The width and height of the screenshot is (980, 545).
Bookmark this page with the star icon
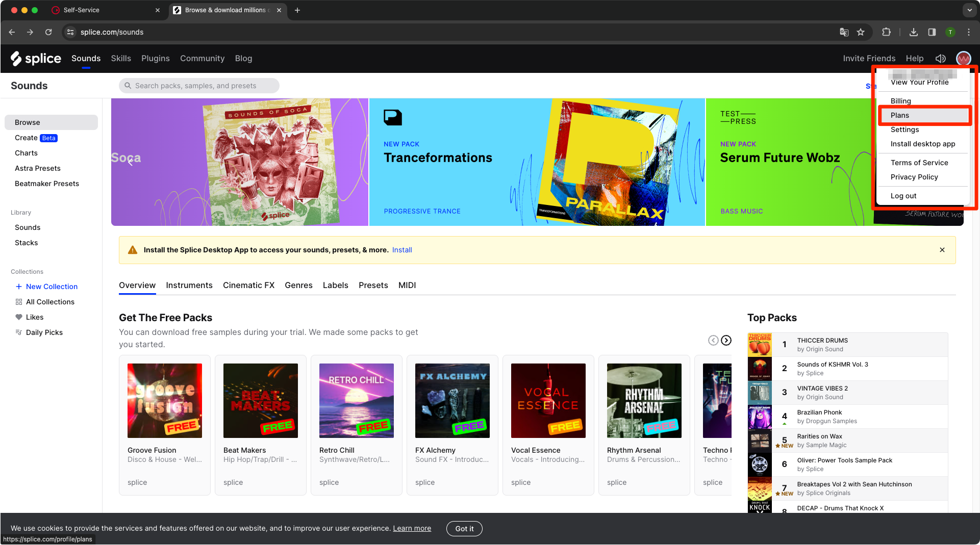[x=861, y=32]
